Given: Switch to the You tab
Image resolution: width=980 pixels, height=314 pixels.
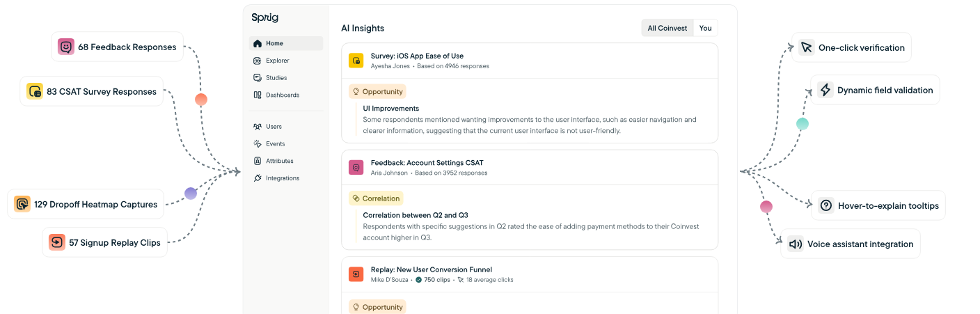Looking at the screenshot, I should [x=706, y=28].
